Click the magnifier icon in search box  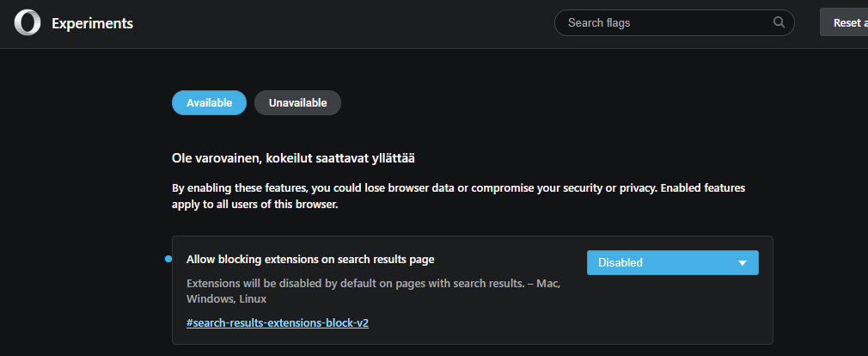pos(779,22)
